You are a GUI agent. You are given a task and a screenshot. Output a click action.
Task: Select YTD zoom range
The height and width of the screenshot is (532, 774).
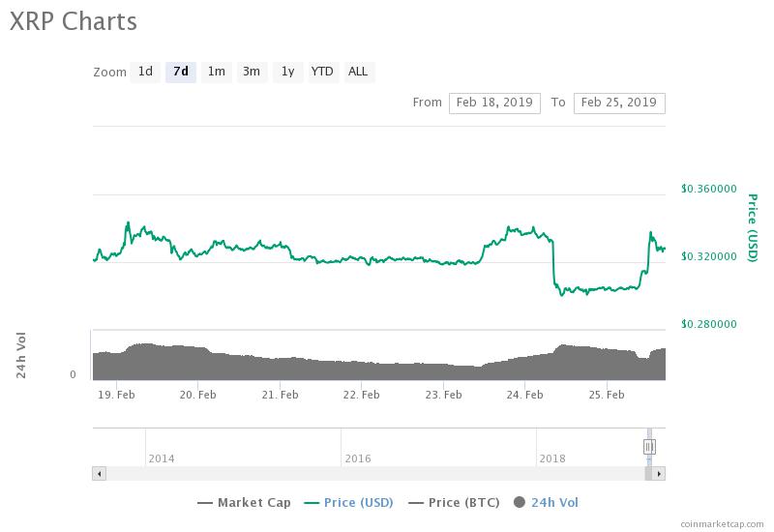(323, 72)
